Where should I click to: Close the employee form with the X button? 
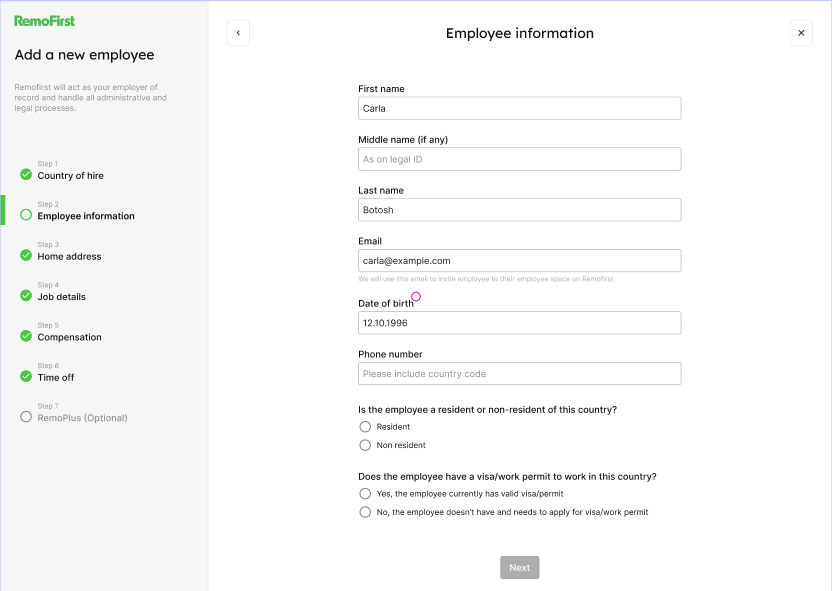point(800,33)
